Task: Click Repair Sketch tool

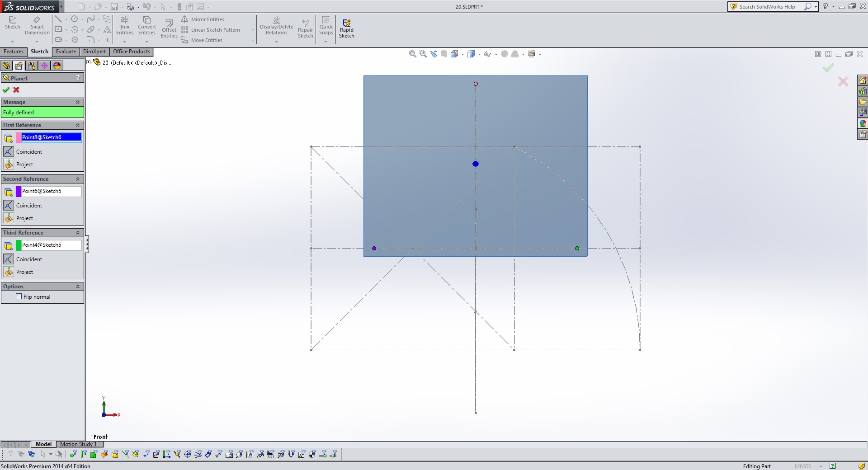Action: click(305, 28)
